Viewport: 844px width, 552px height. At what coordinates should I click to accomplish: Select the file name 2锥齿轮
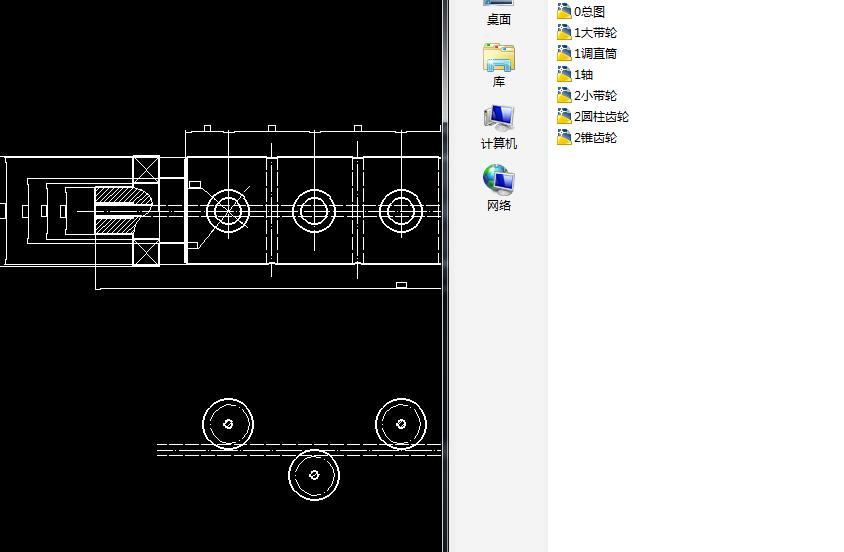point(595,138)
